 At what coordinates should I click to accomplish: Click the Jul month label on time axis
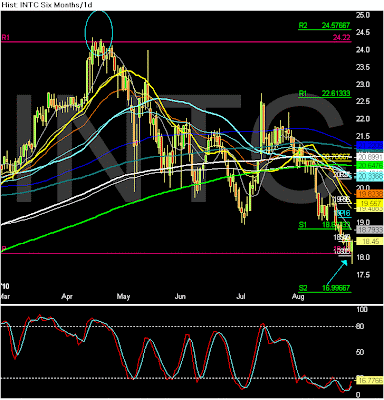tap(240, 297)
